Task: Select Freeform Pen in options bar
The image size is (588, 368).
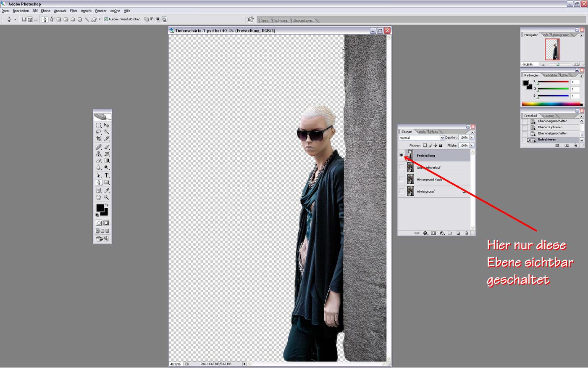Action: [x=52, y=19]
